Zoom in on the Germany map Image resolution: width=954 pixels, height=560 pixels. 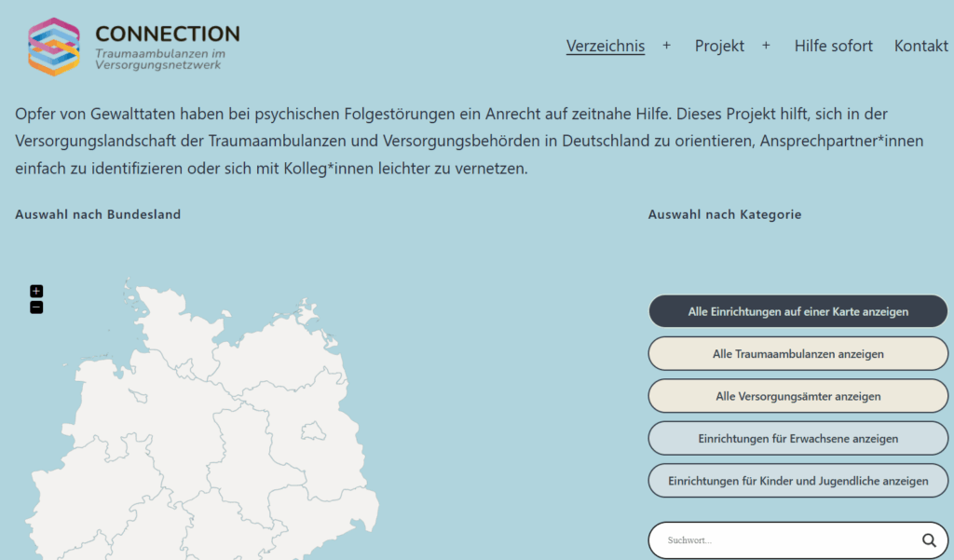point(36,291)
